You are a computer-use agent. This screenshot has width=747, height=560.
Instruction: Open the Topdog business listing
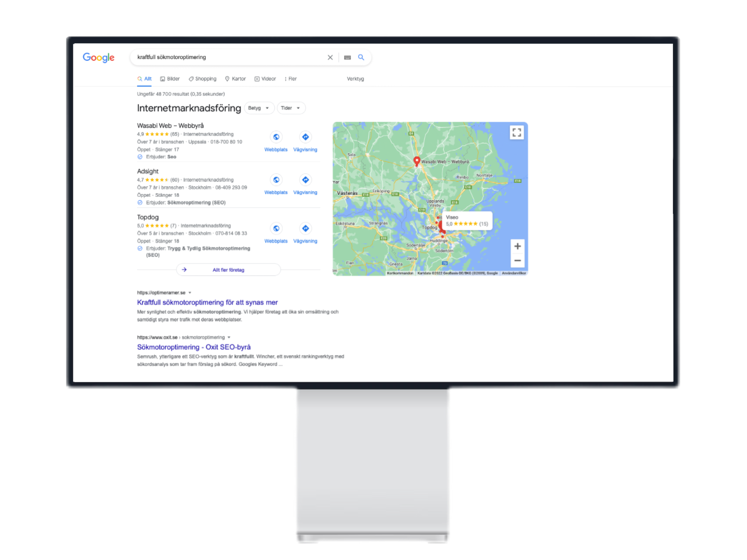148,217
